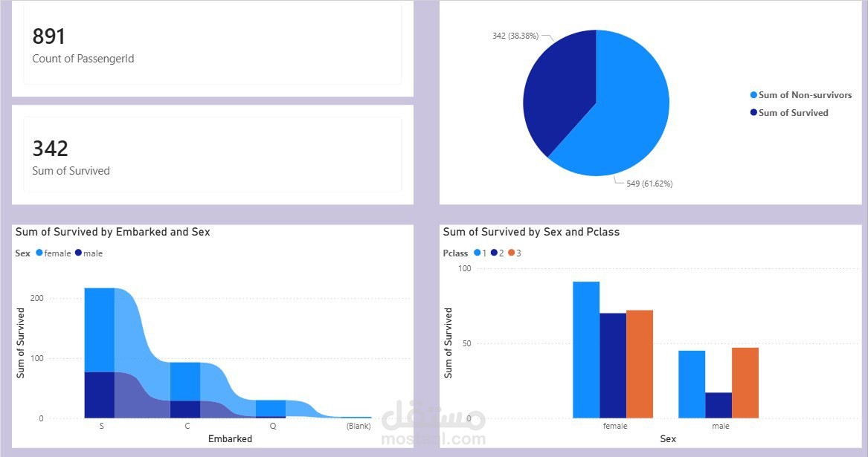Image resolution: width=868 pixels, height=457 pixels.
Task: Select the Sum of Survived legend marker
Action: tap(753, 112)
